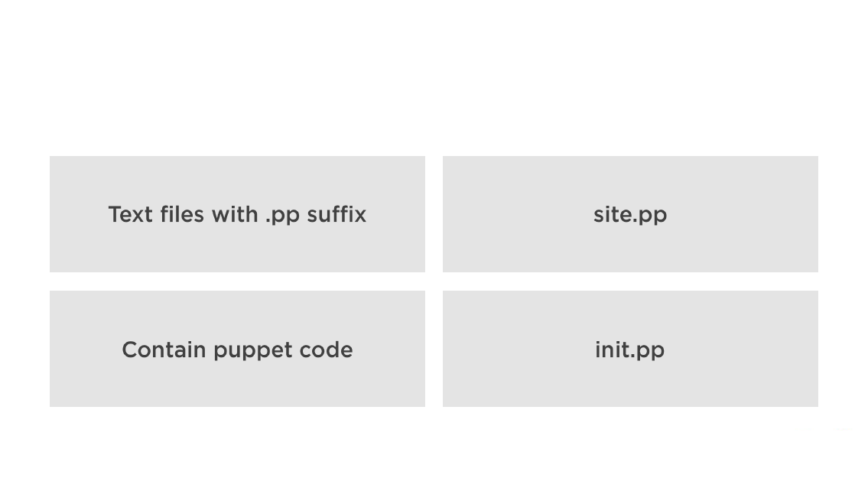Click the 'site.pp' text label
868x488 pixels.
click(x=629, y=215)
